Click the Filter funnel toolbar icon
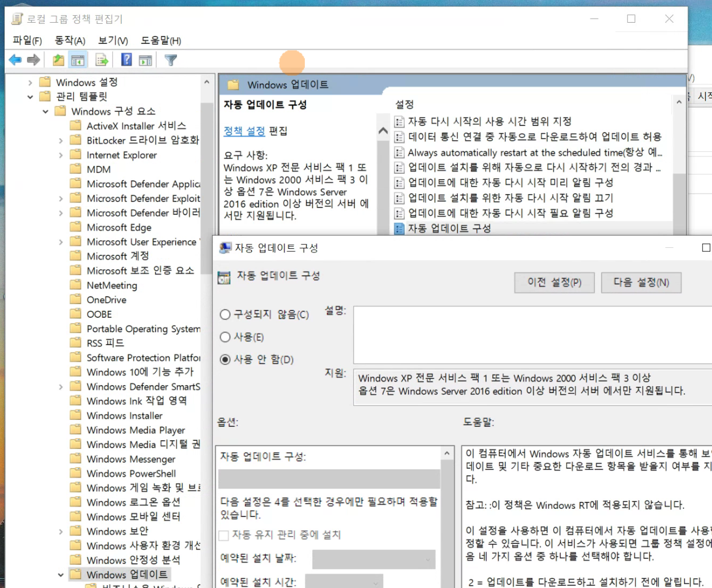The height and width of the screenshot is (588, 712). point(170,59)
